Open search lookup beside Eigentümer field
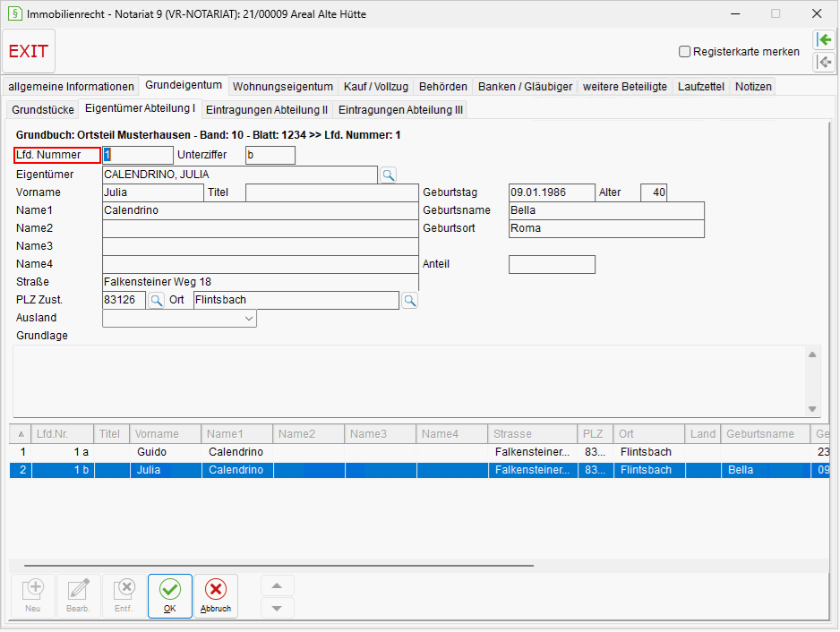This screenshot has height=632, width=840. 389,175
